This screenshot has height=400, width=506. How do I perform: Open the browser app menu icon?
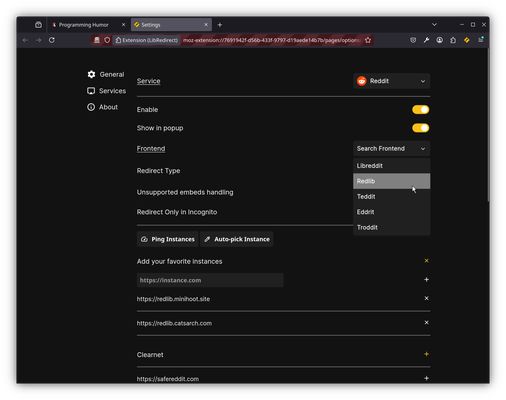click(481, 40)
